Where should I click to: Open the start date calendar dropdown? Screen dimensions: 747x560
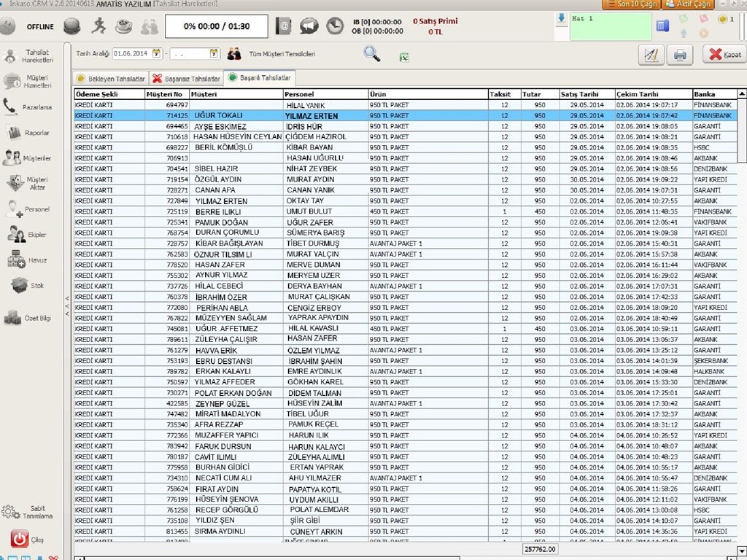(x=157, y=53)
